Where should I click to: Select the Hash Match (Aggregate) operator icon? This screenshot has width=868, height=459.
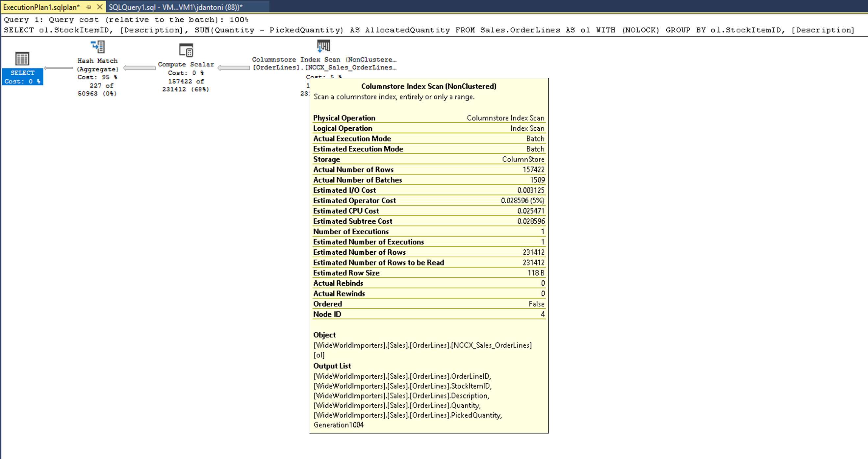point(97,46)
